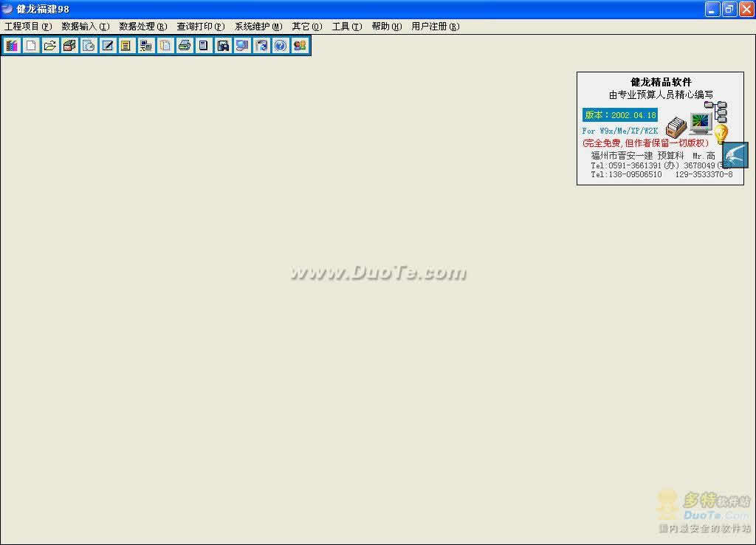Click the pencil edit toolbar icon
This screenshot has width=756, height=545.
(108, 46)
